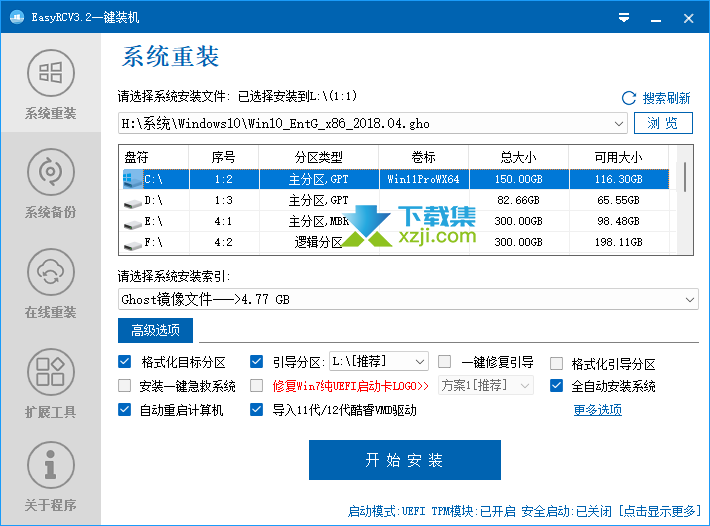710x526 pixels.
Task: Open the 关于程序 info icon
Action: 51,465
